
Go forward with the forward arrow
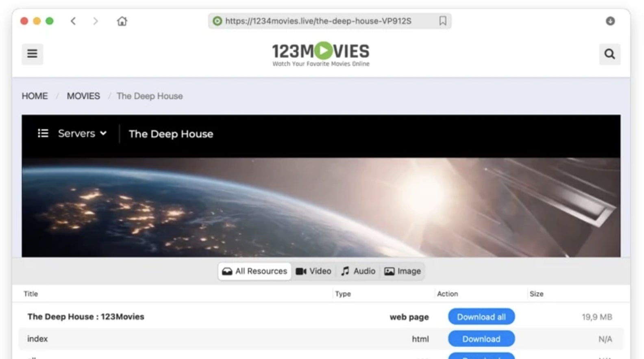tap(96, 21)
